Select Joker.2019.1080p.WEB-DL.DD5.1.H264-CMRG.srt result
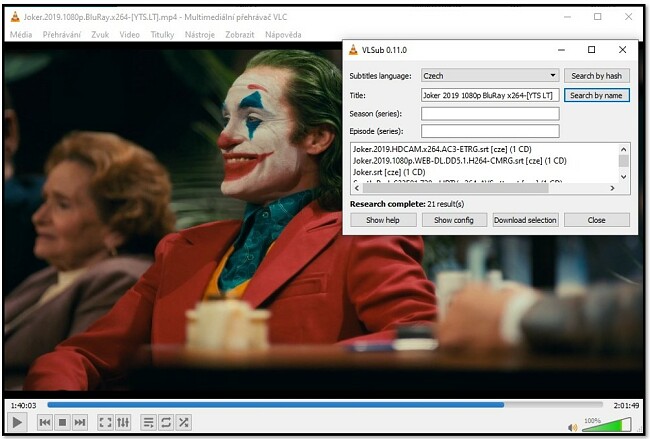 coord(459,161)
